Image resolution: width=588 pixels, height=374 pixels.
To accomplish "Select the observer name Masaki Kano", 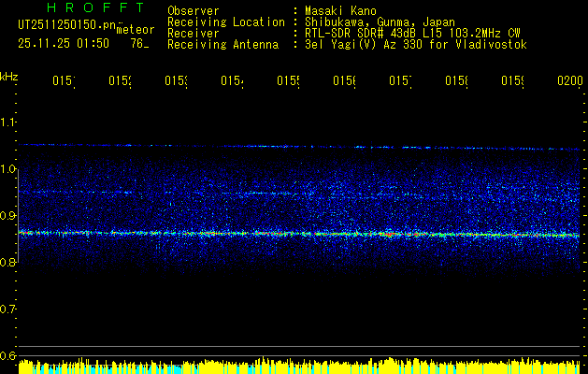I will [340, 10].
